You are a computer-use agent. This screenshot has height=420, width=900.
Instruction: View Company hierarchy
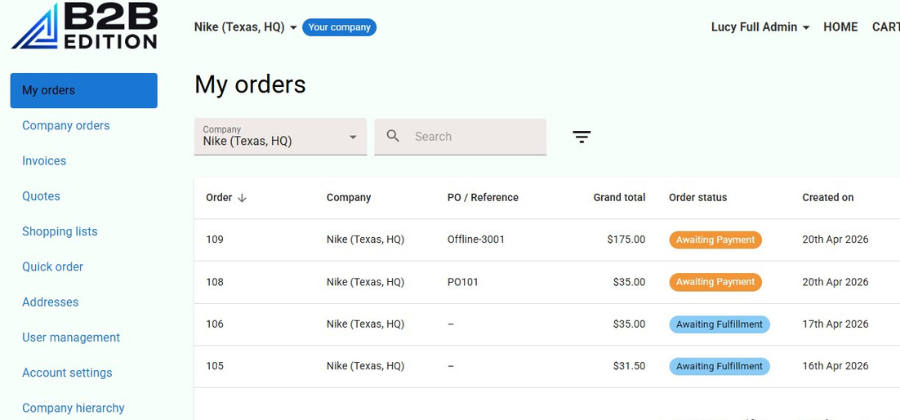73,408
